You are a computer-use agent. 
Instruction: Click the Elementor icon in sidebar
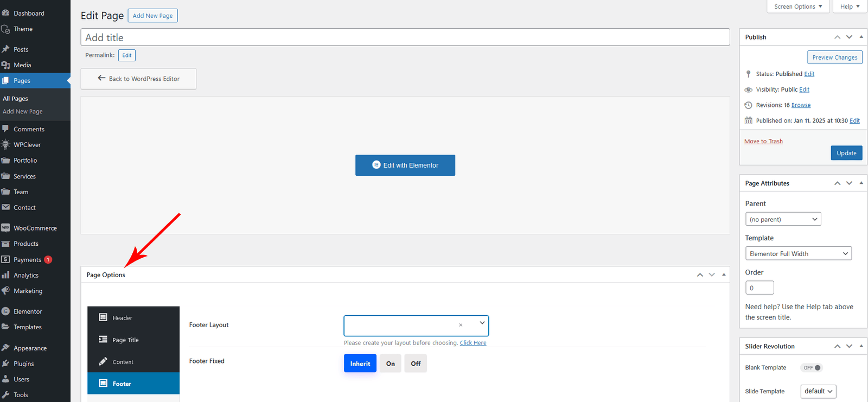pyautogui.click(x=5, y=311)
